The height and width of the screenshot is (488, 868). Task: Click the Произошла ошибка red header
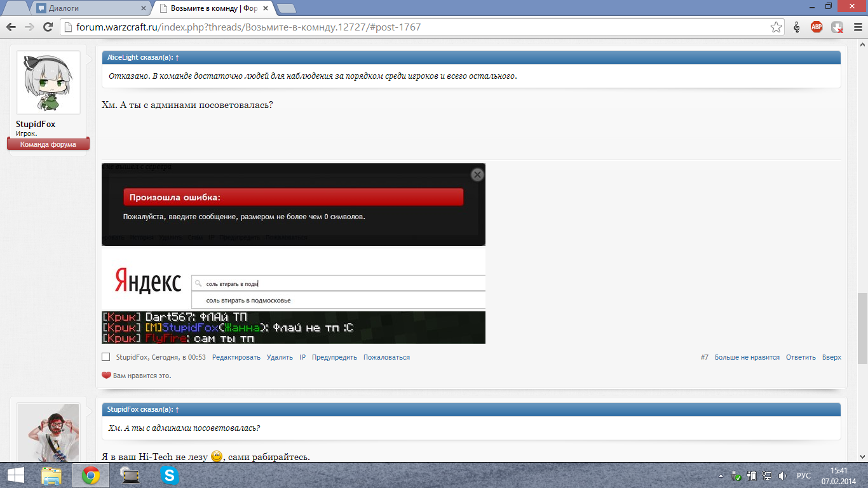[x=294, y=198]
